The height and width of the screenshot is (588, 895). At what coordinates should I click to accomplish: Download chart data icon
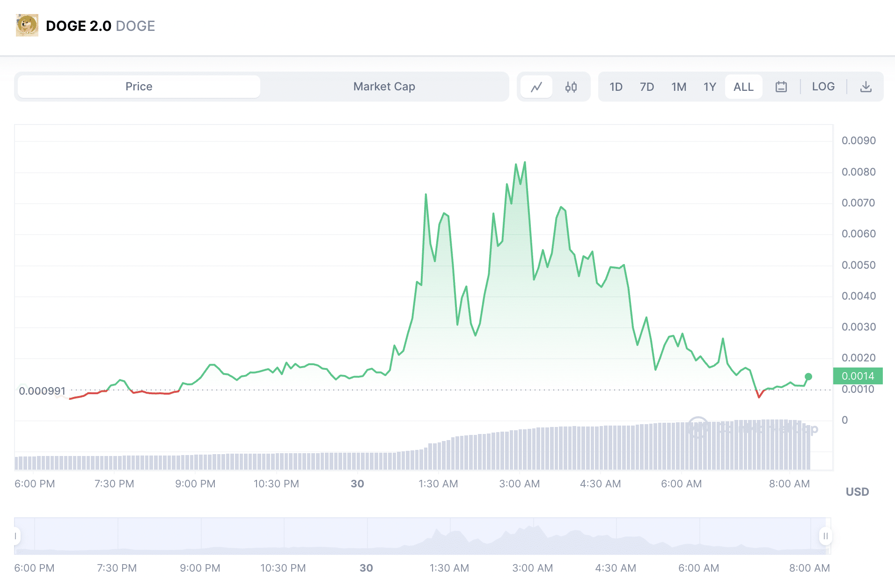pyautogui.click(x=866, y=87)
